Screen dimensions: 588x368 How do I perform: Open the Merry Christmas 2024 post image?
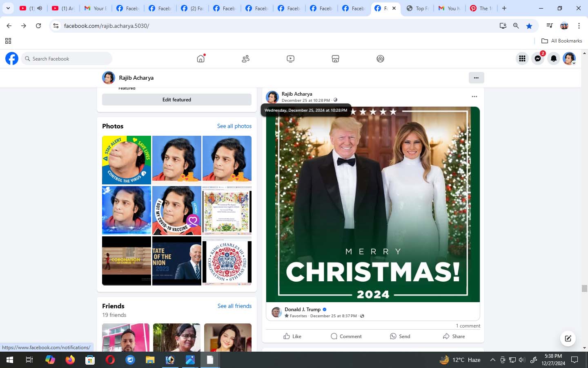pyautogui.click(x=373, y=204)
